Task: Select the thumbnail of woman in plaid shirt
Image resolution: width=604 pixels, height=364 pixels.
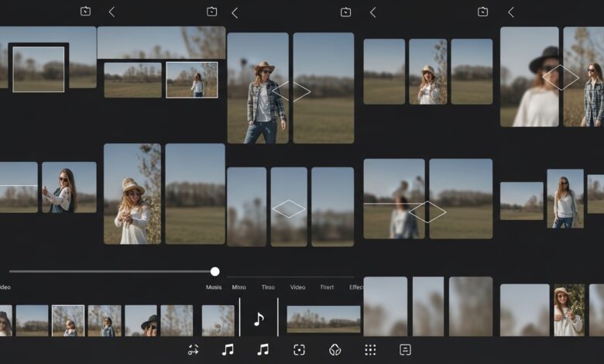Action: click(258, 88)
